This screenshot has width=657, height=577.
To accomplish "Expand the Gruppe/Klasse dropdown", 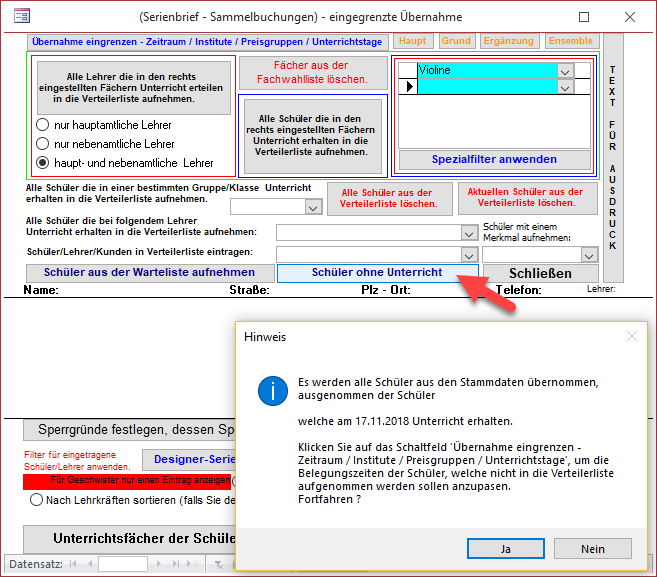I will 312,207.
